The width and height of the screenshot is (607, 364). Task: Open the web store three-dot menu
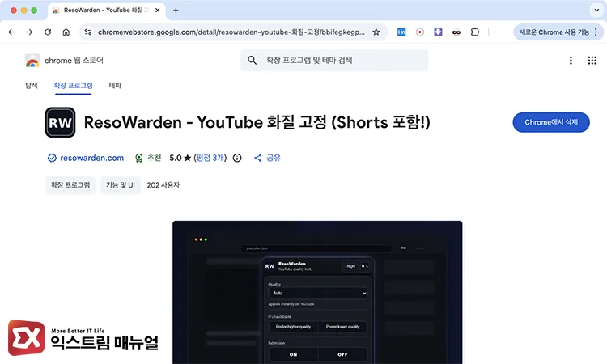pos(571,61)
